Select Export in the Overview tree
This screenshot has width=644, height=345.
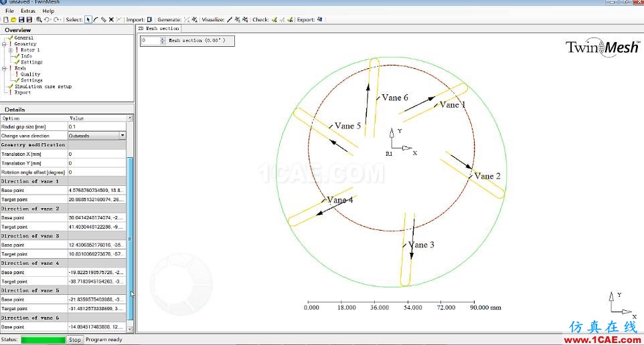(23, 93)
